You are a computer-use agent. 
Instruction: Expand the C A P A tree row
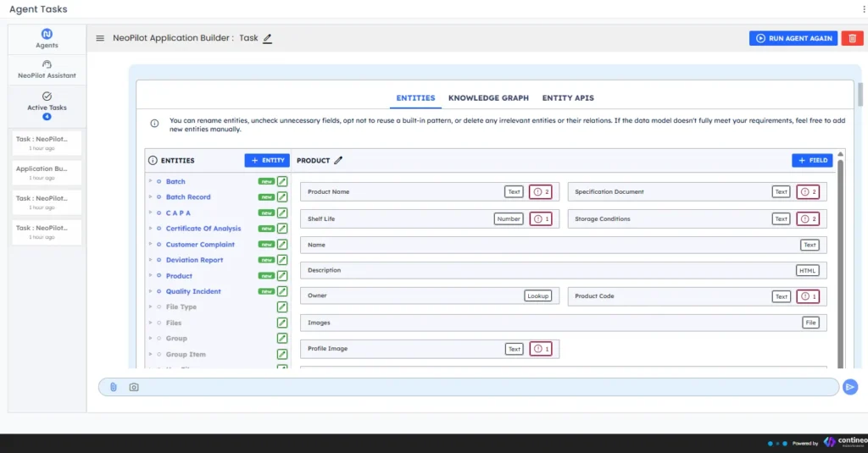tap(150, 213)
